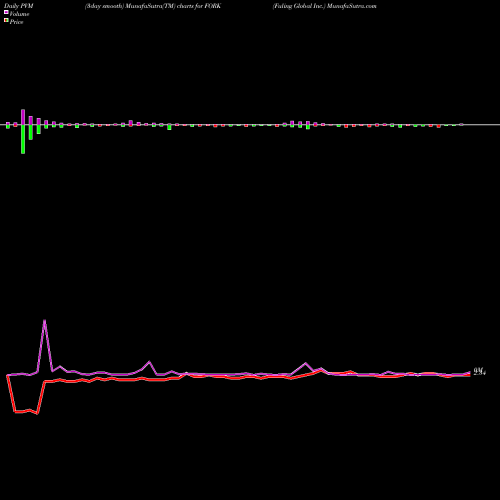Click the 'Daily PVM' chart title text
Viewport: 500px width, 500px height.
19,6
